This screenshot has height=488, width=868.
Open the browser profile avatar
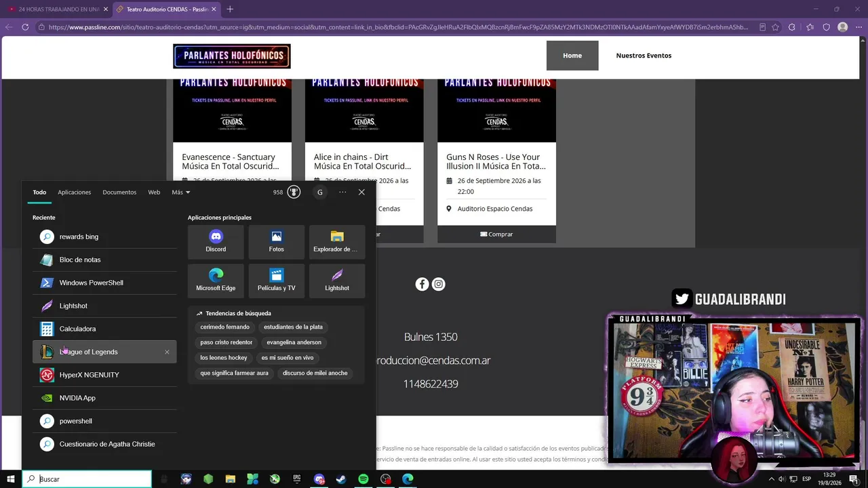coord(842,27)
